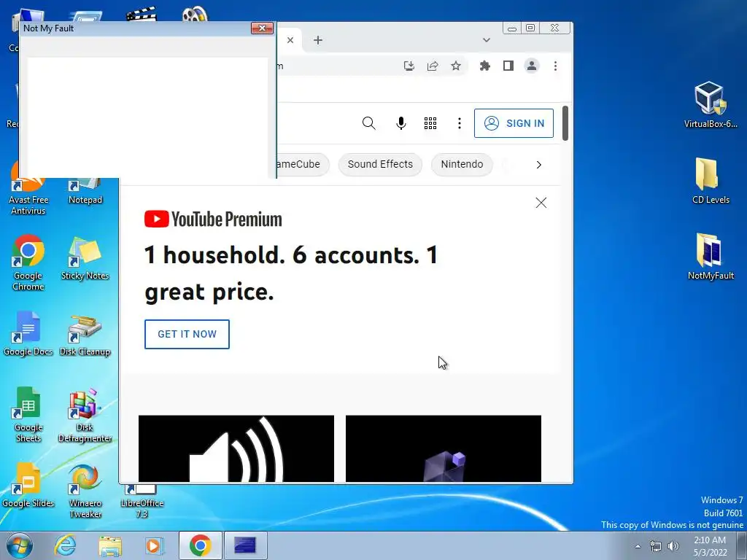Image resolution: width=747 pixels, height=560 pixels.
Task: Close the Not My Fault window
Action: point(262,28)
